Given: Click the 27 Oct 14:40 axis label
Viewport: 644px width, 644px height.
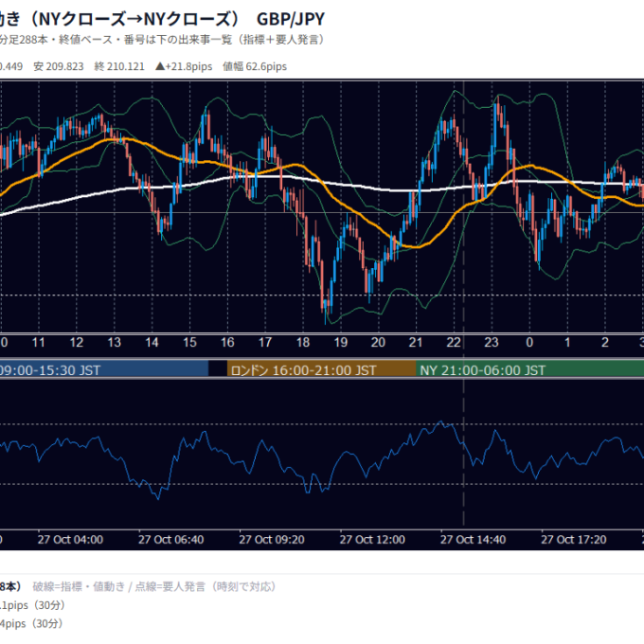Looking at the screenshot, I should (x=474, y=539).
